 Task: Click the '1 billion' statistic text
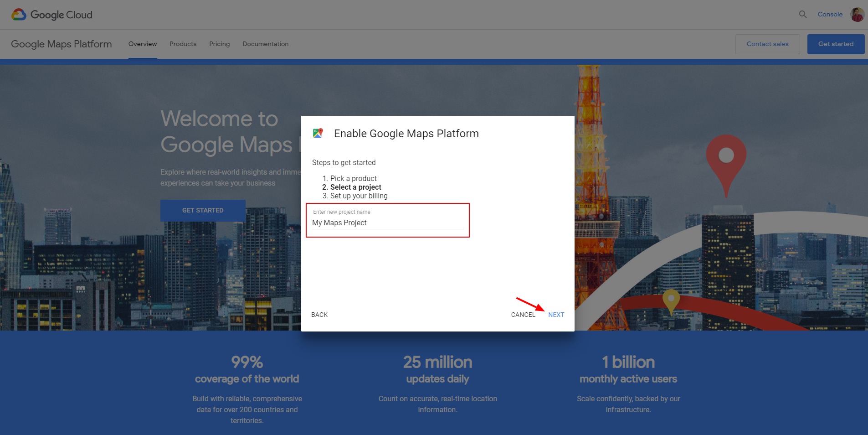pyautogui.click(x=628, y=362)
